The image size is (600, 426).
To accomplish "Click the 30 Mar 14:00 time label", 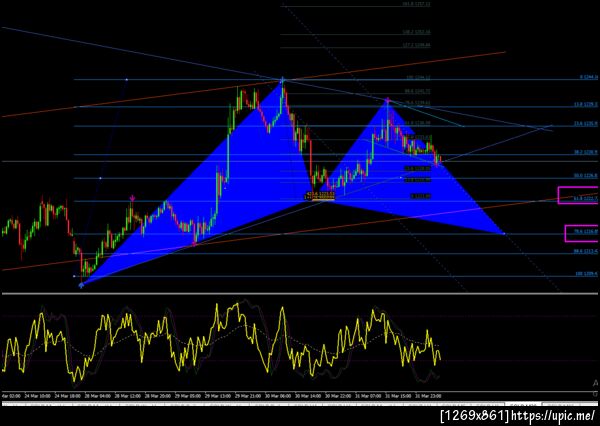I will [x=308, y=396].
